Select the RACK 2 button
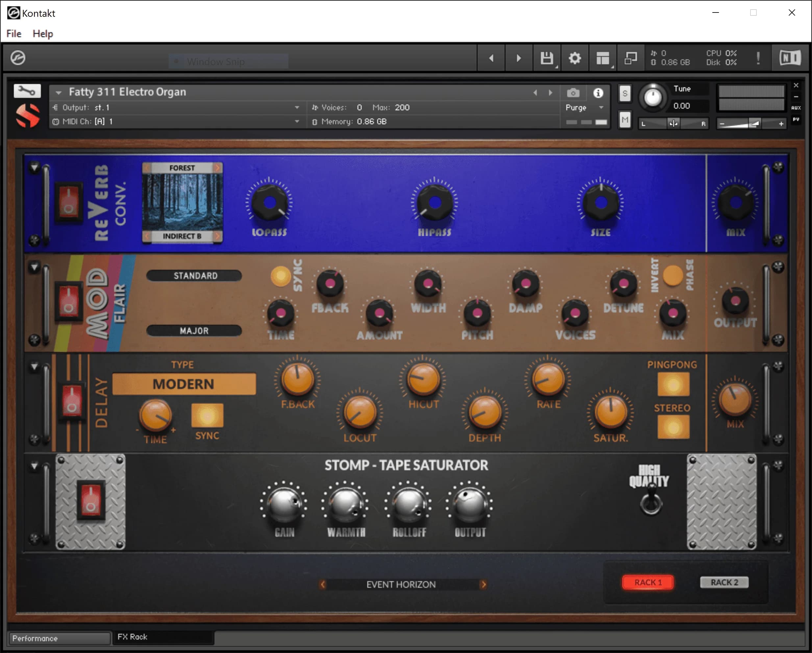 click(724, 582)
